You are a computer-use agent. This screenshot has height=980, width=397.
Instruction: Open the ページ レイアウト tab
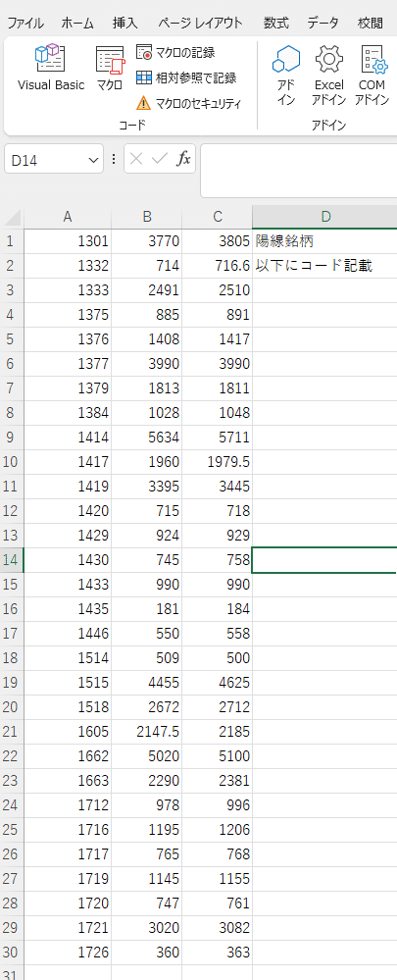pyautogui.click(x=200, y=24)
